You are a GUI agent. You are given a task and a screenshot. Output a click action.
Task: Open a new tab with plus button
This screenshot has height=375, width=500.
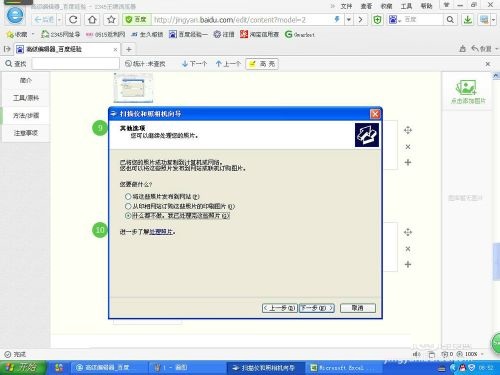tap(129, 50)
